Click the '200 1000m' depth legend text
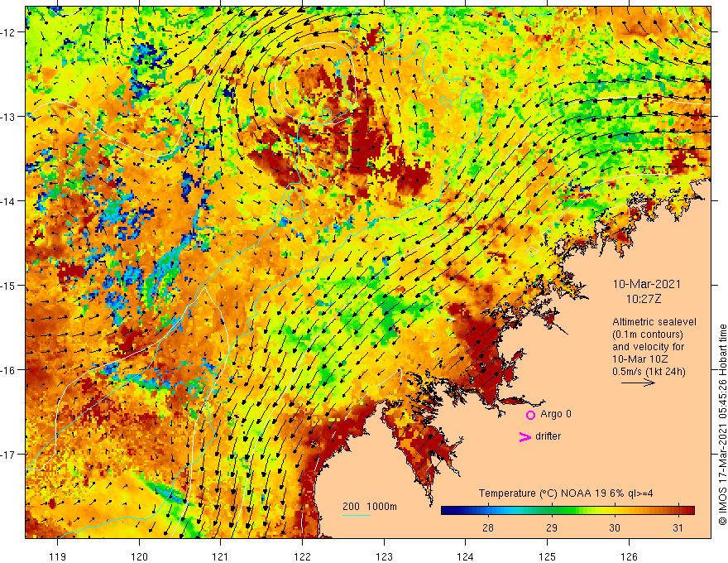 pyautogui.click(x=370, y=507)
